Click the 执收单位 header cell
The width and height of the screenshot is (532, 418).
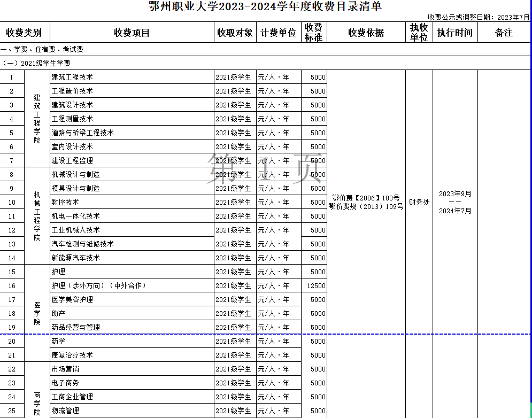pyautogui.click(x=419, y=33)
